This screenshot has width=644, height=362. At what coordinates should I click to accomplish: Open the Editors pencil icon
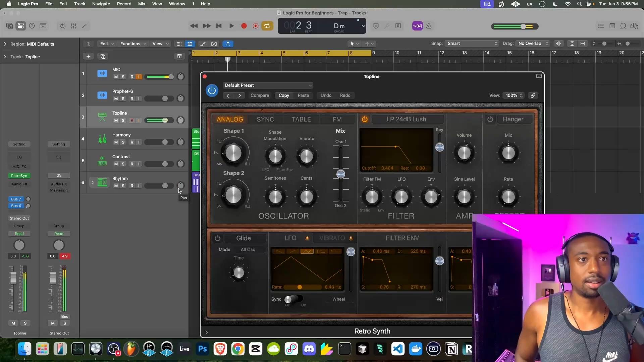pos(85,26)
